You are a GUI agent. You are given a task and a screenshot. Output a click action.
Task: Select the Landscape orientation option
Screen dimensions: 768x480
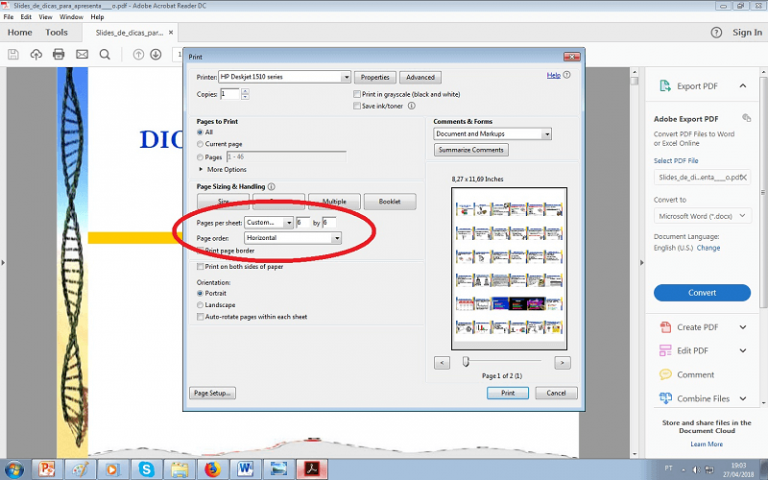(x=201, y=304)
